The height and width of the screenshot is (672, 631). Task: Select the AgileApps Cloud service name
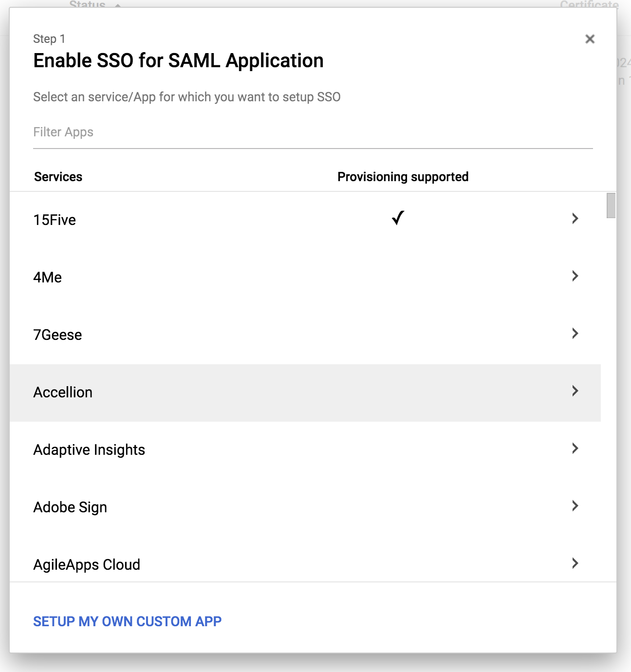[x=87, y=565]
